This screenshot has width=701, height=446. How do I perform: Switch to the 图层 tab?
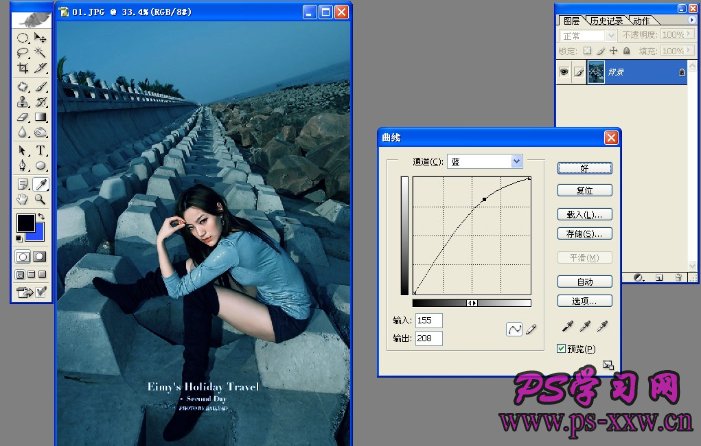click(571, 21)
